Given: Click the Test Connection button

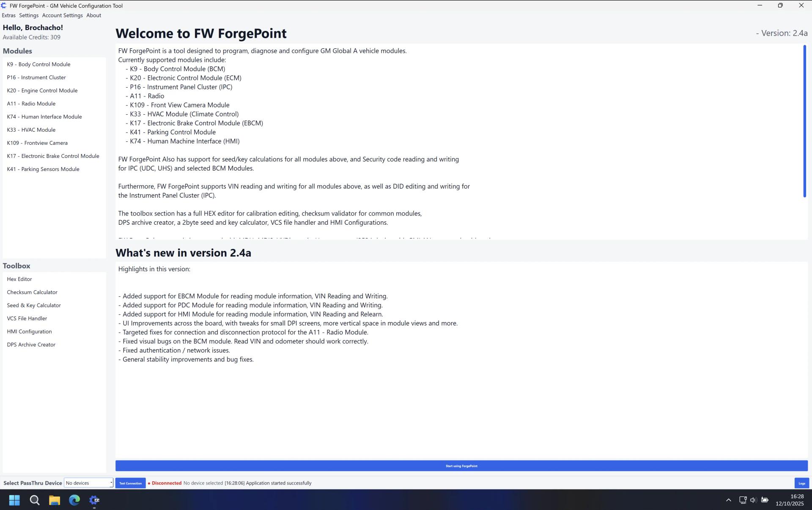Looking at the screenshot, I should pos(130,483).
